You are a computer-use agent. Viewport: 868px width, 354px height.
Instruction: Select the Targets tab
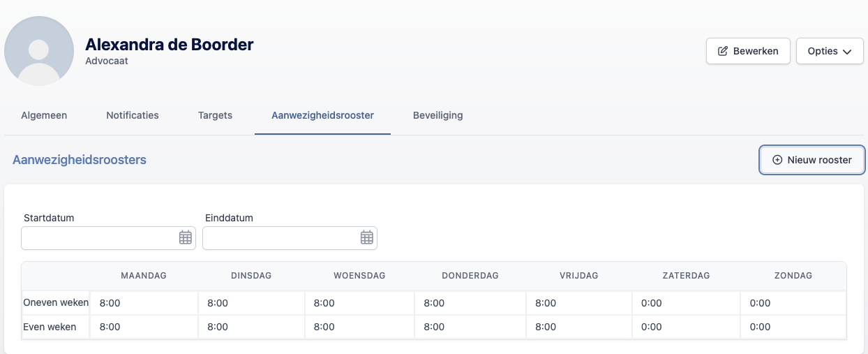click(215, 115)
